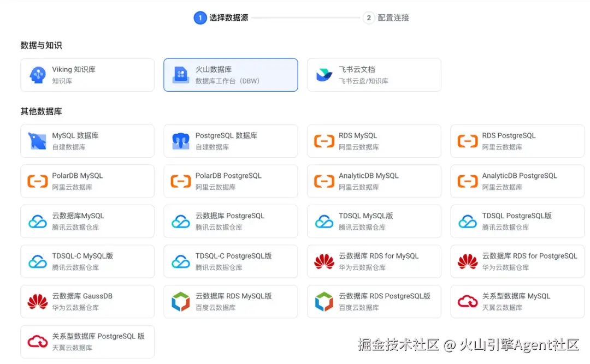
Task: Click the AnalyticDB PostgreSQL Aliyun icon
Action: point(467,181)
